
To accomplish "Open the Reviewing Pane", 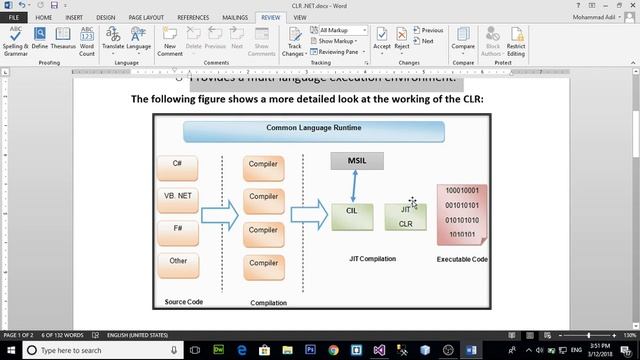I will 335,52.
